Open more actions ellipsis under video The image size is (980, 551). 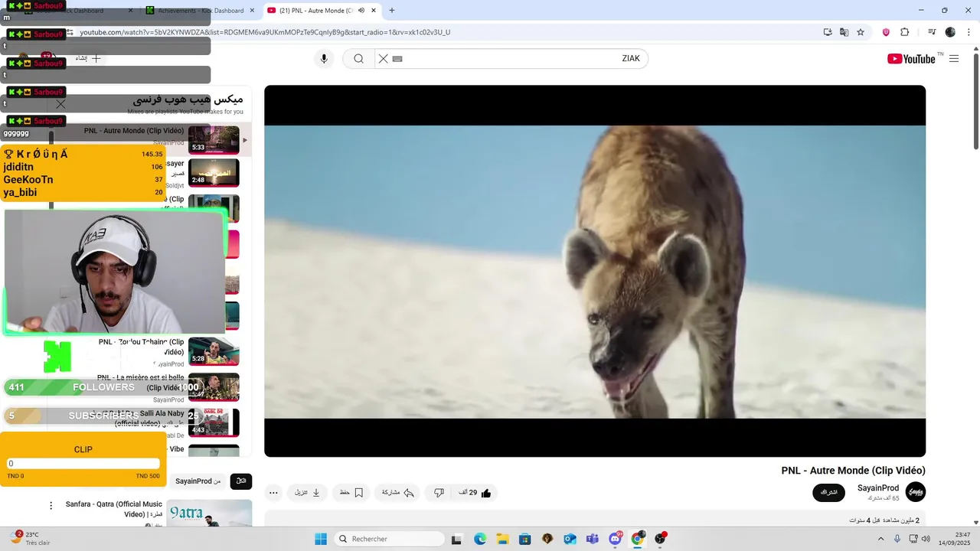coord(273,493)
